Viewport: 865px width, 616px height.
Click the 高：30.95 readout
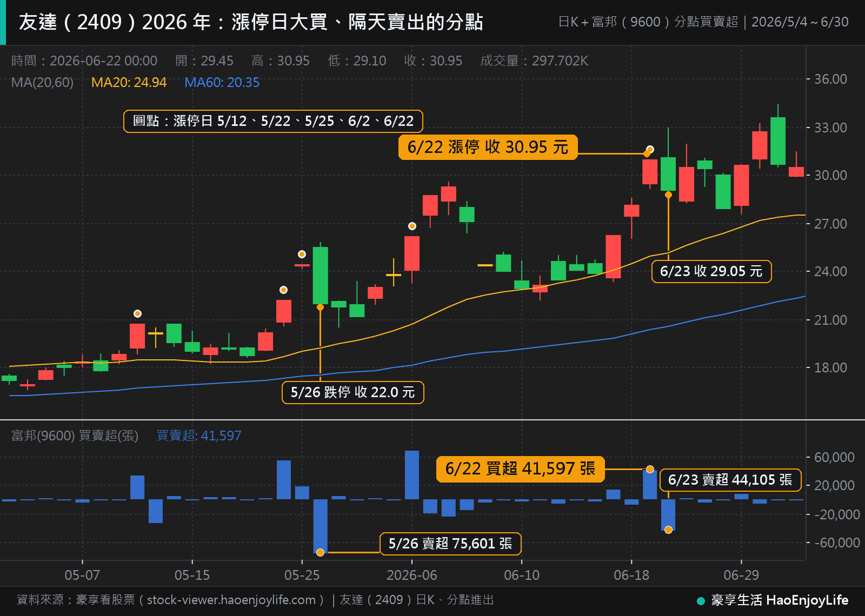(x=281, y=61)
